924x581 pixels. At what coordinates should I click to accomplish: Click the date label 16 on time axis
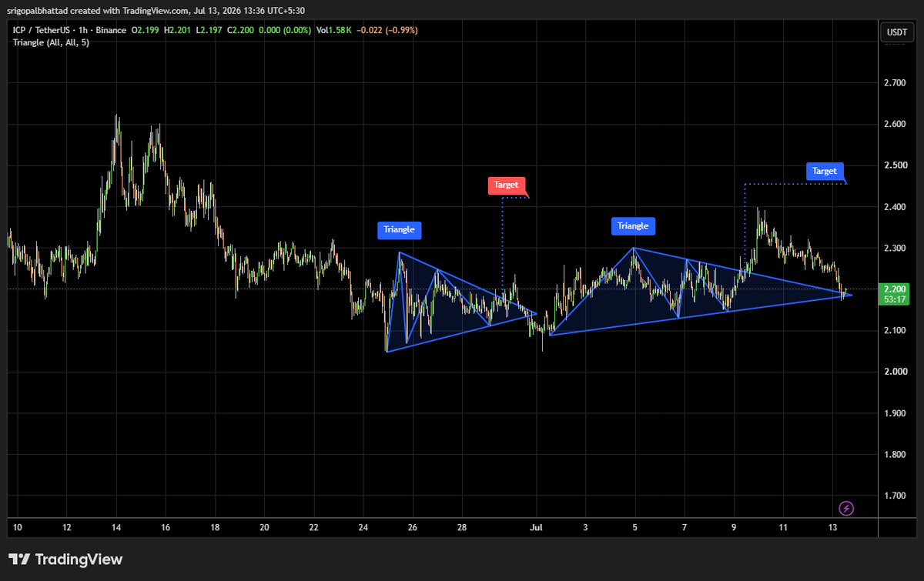[166, 528]
